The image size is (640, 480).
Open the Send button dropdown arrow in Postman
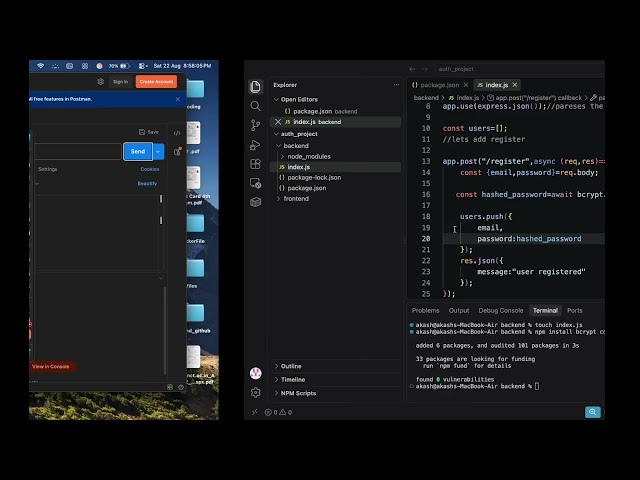(x=158, y=151)
